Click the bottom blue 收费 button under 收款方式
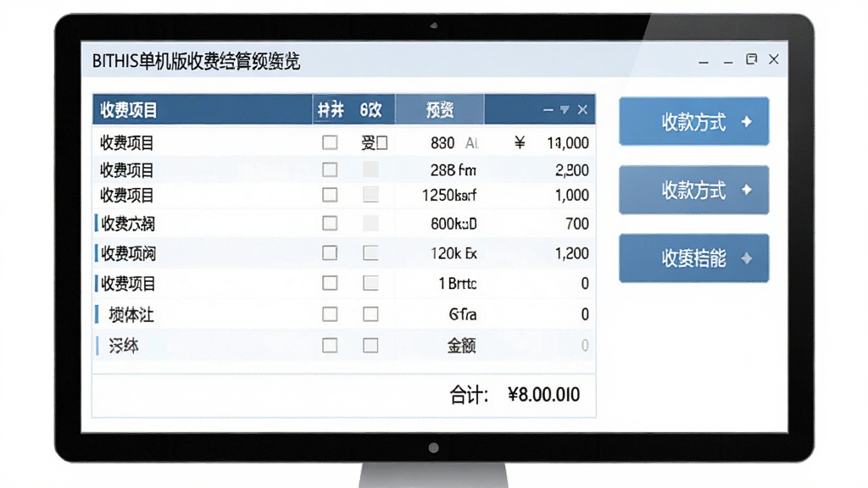This screenshot has width=868, height=488. [x=694, y=258]
